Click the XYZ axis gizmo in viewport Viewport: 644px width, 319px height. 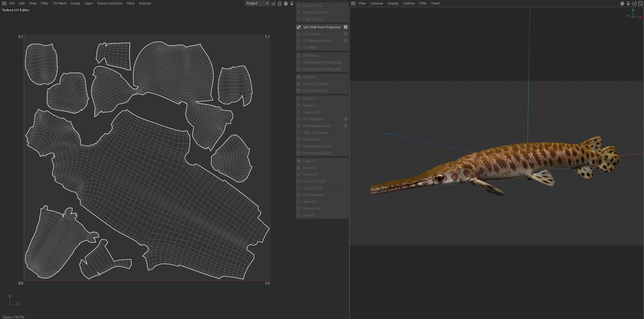pyautogui.click(x=633, y=14)
